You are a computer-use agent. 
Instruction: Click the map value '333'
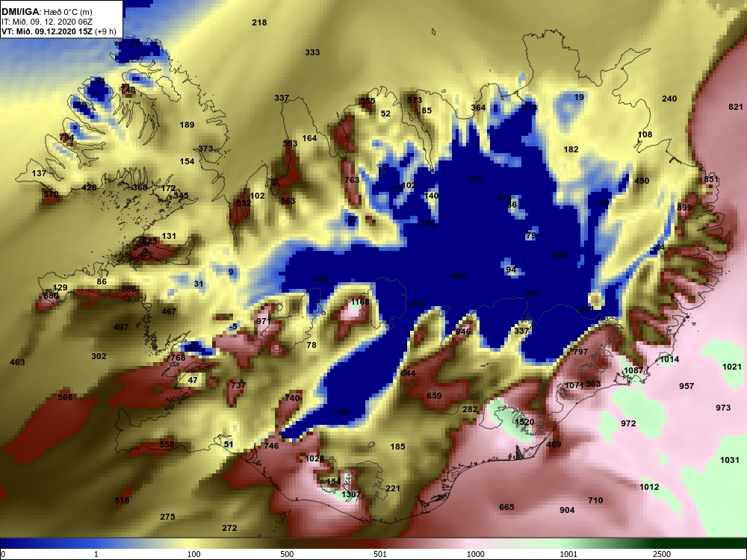312,52
